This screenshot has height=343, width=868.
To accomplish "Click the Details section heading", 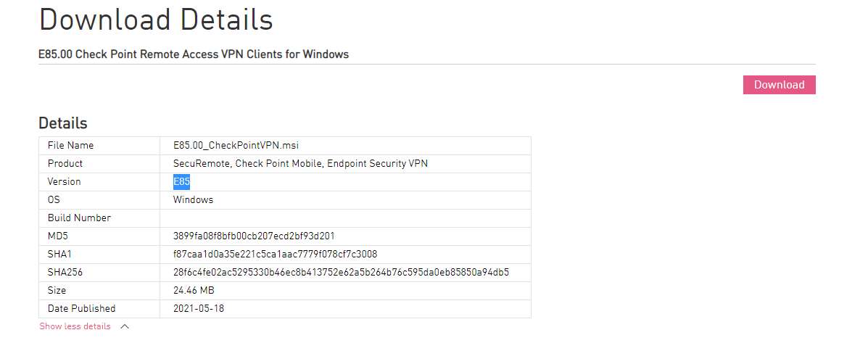I will [x=63, y=123].
